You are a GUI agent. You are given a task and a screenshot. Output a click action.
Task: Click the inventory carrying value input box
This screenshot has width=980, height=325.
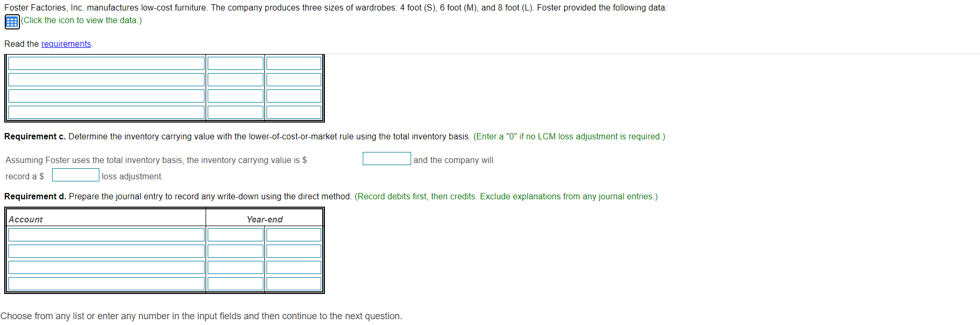click(x=386, y=158)
